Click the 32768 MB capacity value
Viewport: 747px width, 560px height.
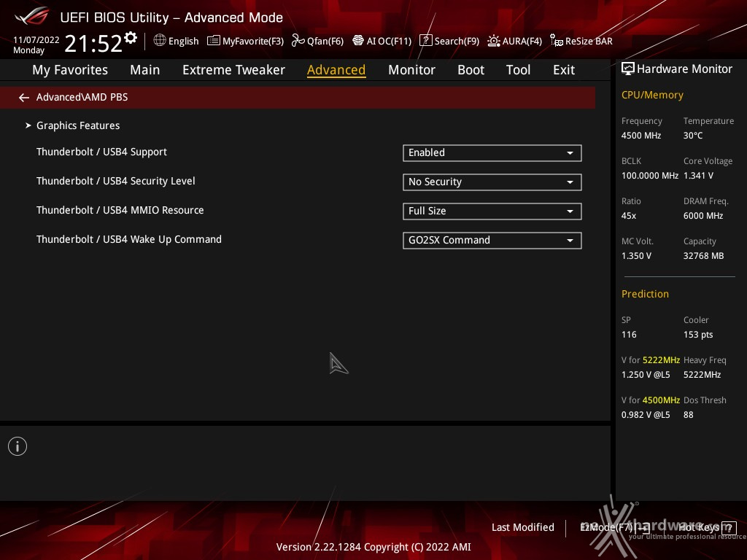(x=703, y=256)
